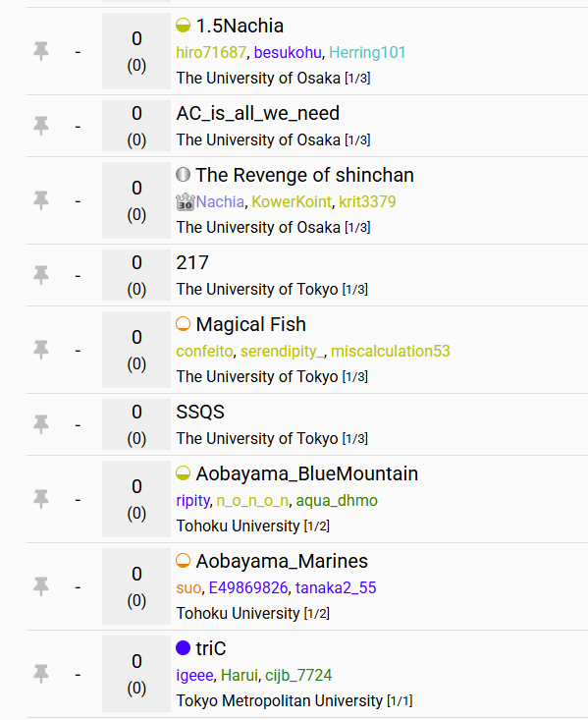Pin the triC team row

[x=41, y=674]
